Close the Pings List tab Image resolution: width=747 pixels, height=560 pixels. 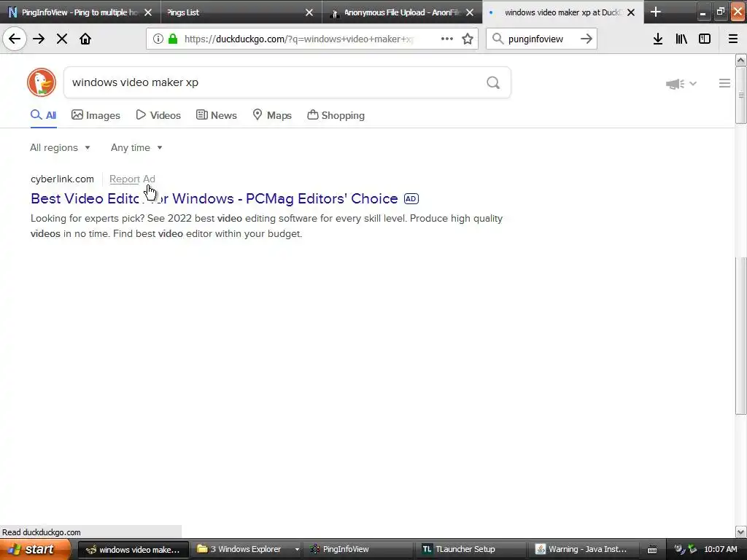(309, 12)
